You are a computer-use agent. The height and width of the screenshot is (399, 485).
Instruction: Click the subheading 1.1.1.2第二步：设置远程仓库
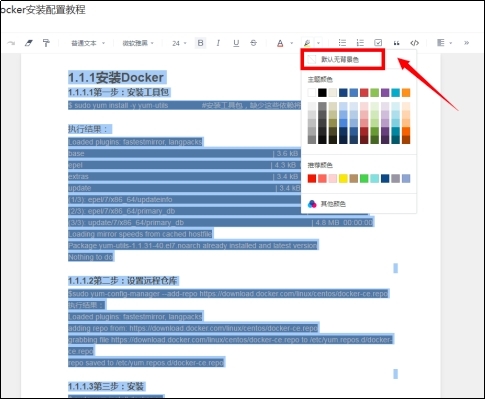tap(123, 281)
